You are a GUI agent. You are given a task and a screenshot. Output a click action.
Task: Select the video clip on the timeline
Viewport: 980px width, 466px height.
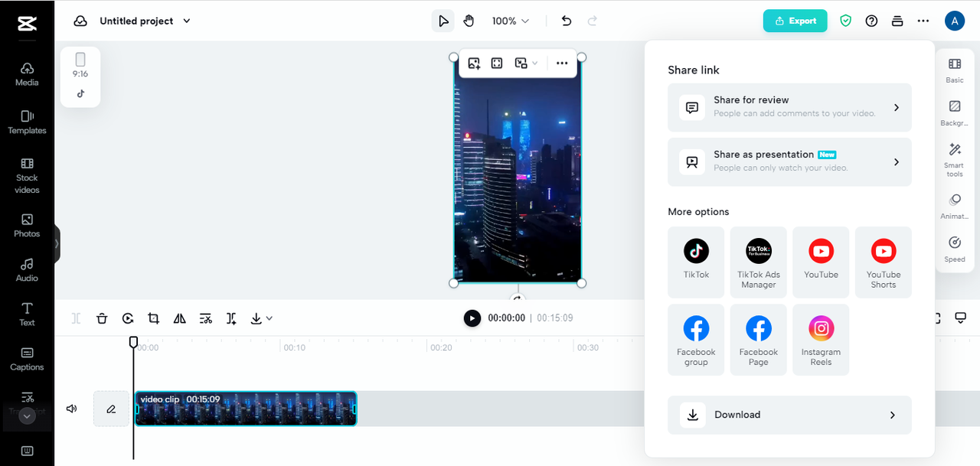point(245,409)
